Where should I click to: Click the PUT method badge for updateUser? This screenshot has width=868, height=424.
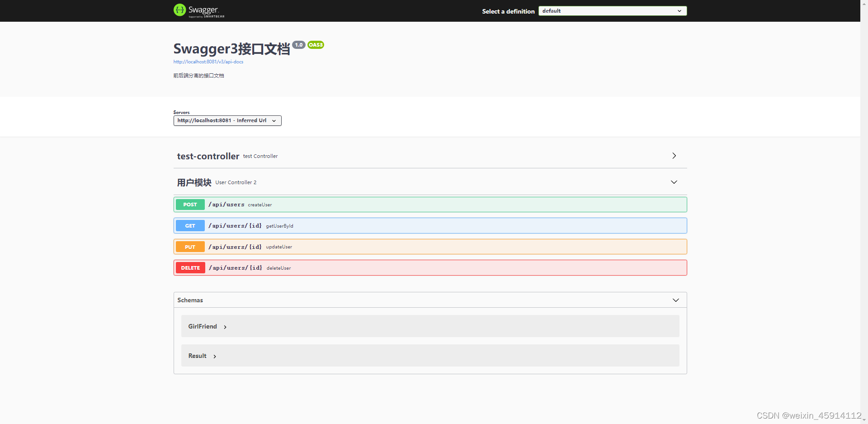(190, 247)
